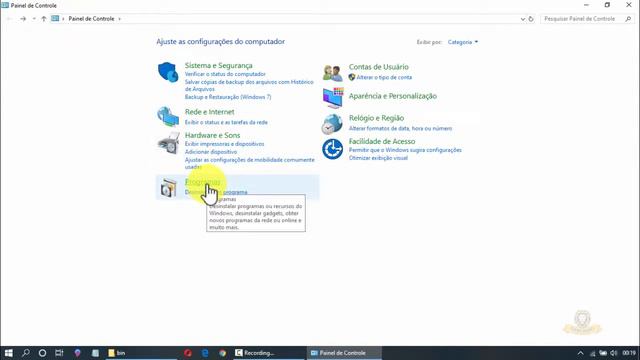This screenshot has height=360, width=640.
Task: Go back with the back arrow
Action: point(10,19)
